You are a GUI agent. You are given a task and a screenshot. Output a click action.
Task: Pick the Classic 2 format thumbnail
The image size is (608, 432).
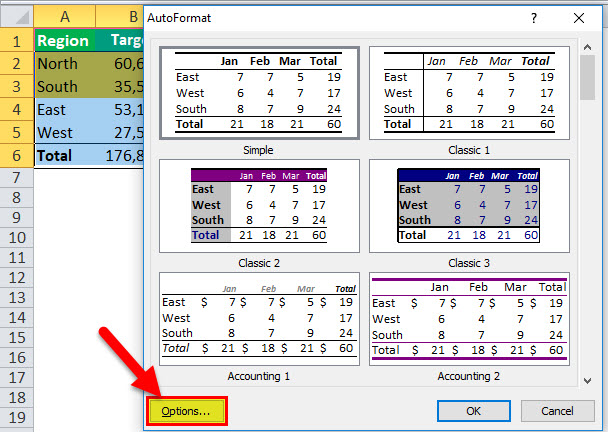259,206
